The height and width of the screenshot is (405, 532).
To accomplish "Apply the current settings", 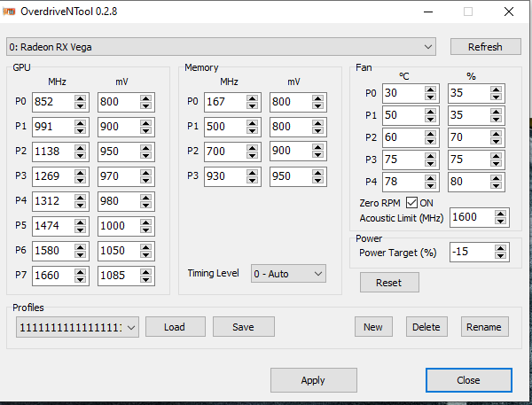I will 314,380.
